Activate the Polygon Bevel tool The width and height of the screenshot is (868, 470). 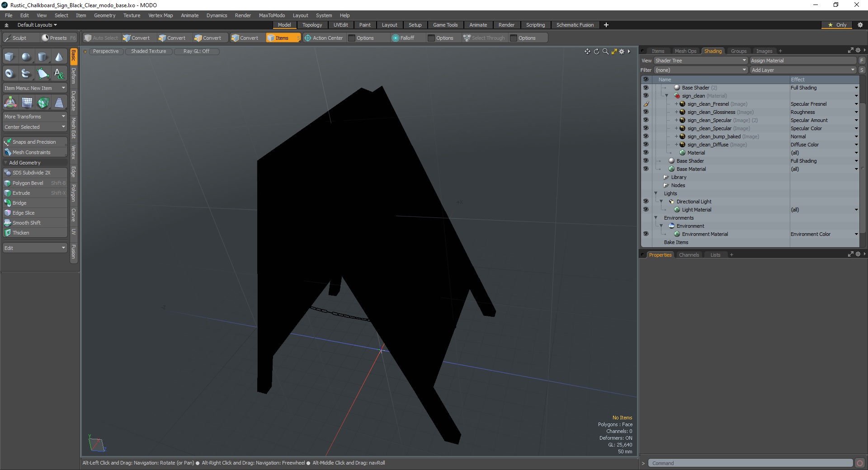pos(35,183)
